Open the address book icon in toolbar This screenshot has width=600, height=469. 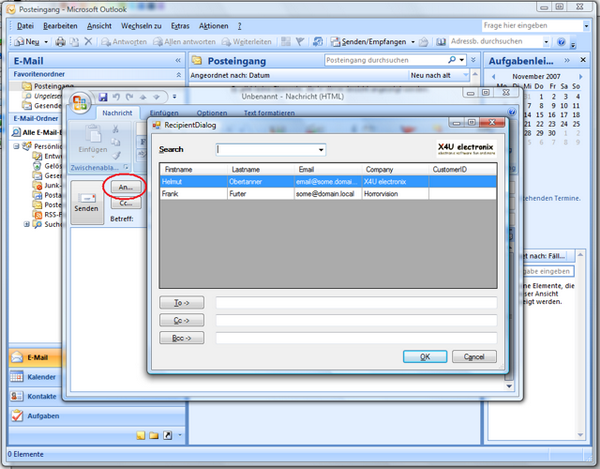point(441,42)
